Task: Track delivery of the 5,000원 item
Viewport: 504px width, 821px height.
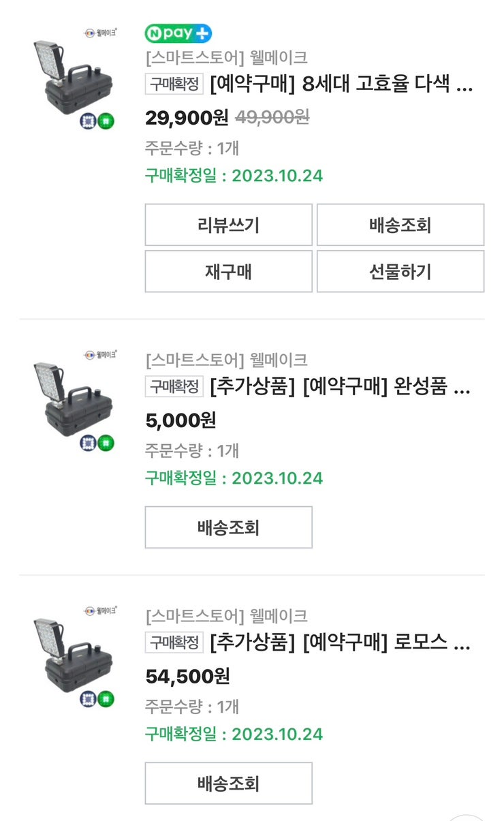Action: coord(228,527)
